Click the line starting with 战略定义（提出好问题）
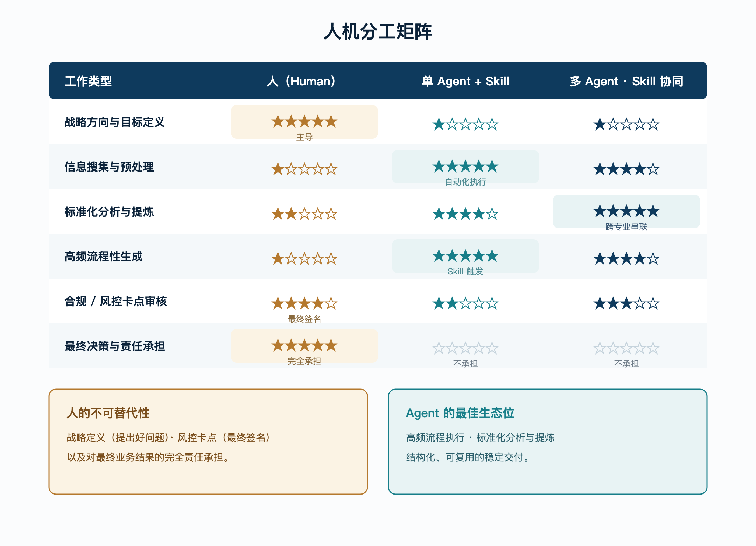The image size is (756, 546). (169, 437)
